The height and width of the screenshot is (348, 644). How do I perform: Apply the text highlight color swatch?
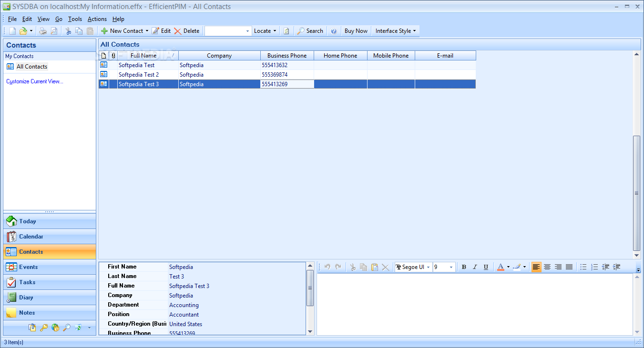pyautogui.click(x=517, y=267)
